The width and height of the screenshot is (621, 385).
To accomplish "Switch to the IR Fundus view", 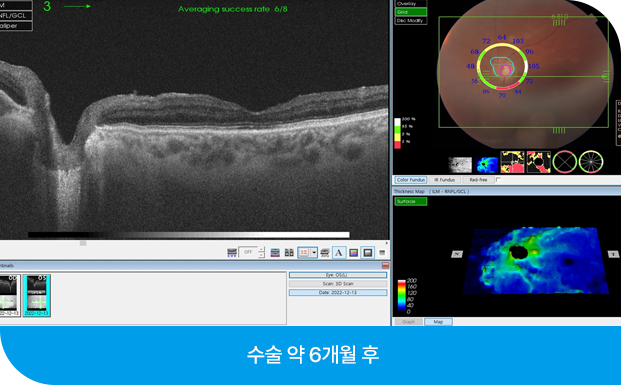I will pyautogui.click(x=444, y=180).
